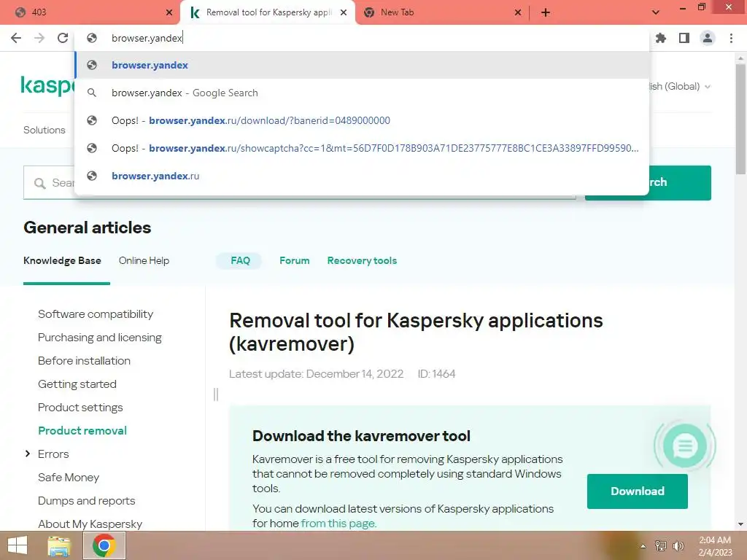
Task: Reload the current page
Action: click(63, 38)
